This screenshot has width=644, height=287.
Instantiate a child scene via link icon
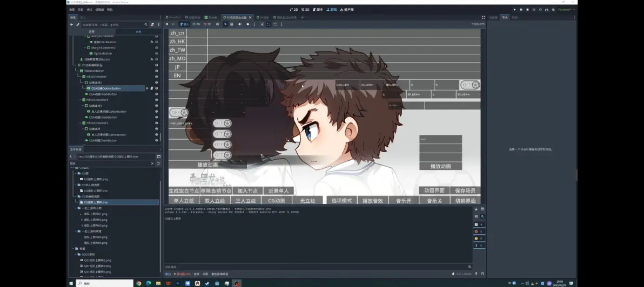[78, 25]
